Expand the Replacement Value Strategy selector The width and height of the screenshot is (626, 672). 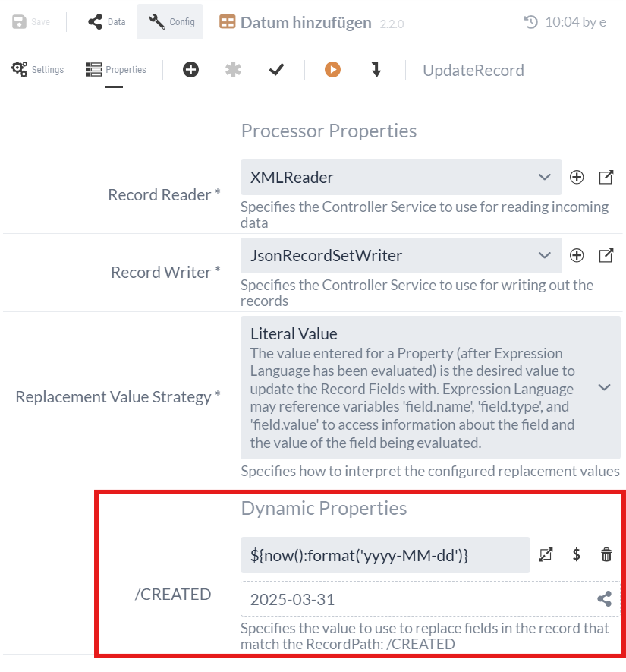click(604, 387)
